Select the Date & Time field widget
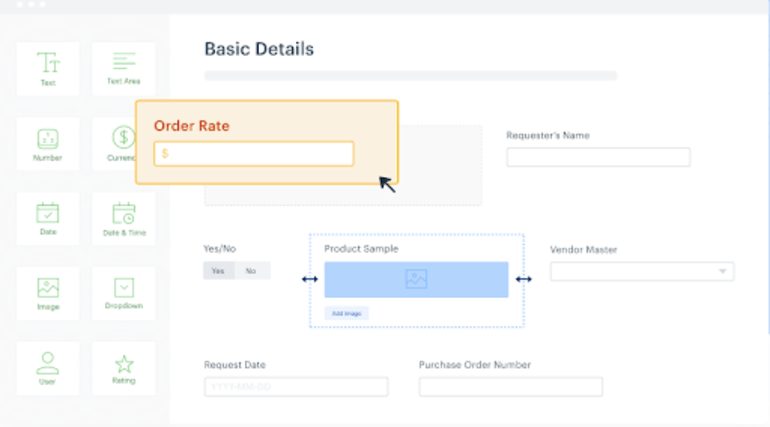This screenshot has width=770, height=427. (124, 218)
